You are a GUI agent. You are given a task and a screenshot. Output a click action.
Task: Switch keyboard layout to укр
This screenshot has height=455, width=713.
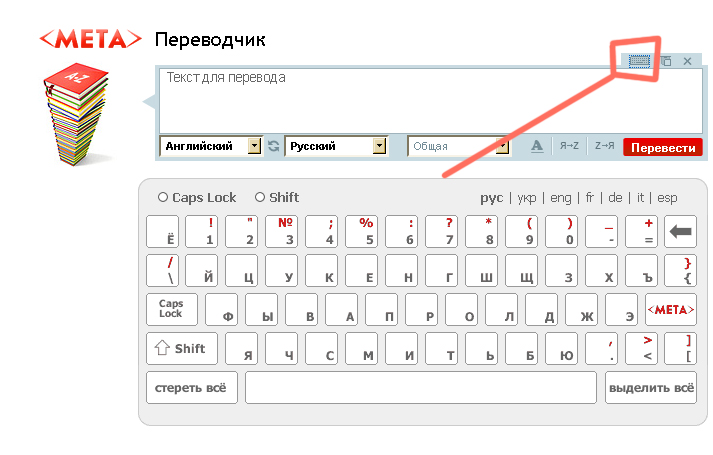point(527,198)
